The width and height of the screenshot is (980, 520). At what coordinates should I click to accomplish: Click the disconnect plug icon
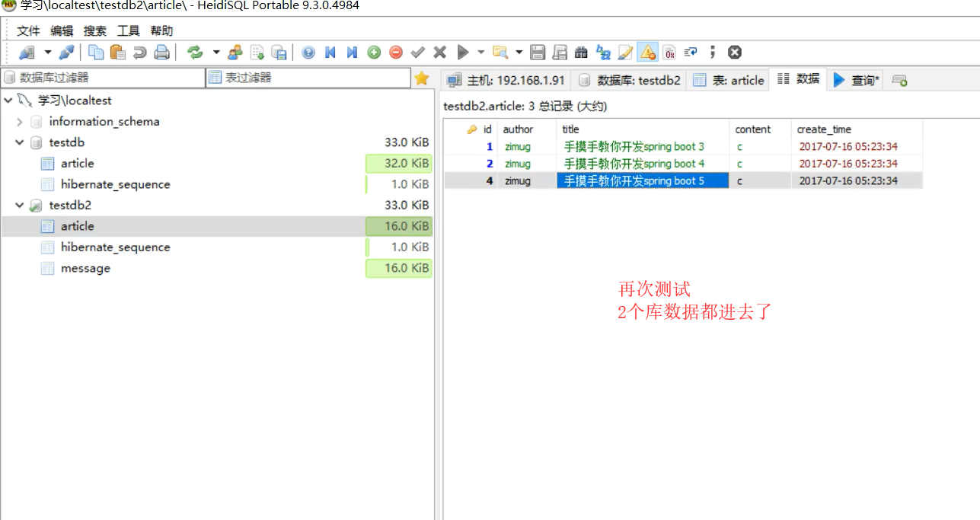coord(67,53)
